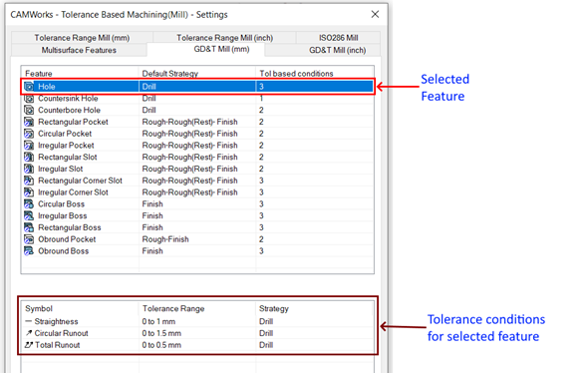Select the Irregular Slot row
The image size is (588, 373).
tap(197, 169)
